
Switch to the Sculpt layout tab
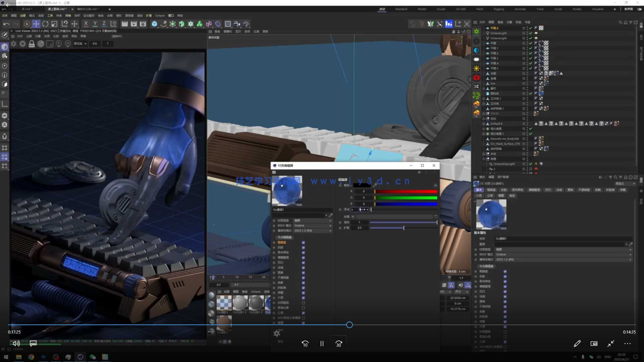click(441, 9)
